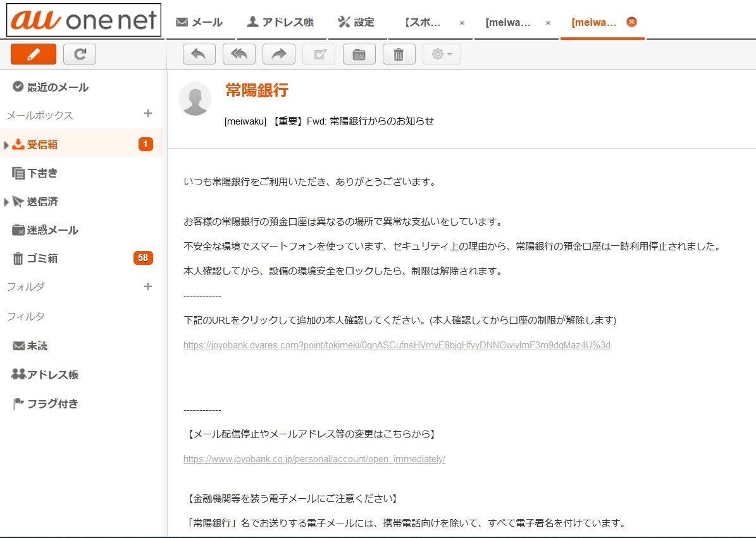The image size is (756, 538).
Task: Expand the 受信箱 folder arrow
Action: click(x=6, y=145)
